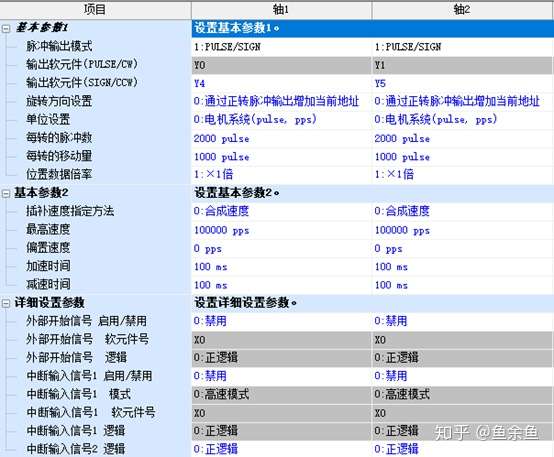The width and height of the screenshot is (554, 457).
Task: Edit axis 2 SIGN/CCW output Y5
Action: click(462, 84)
